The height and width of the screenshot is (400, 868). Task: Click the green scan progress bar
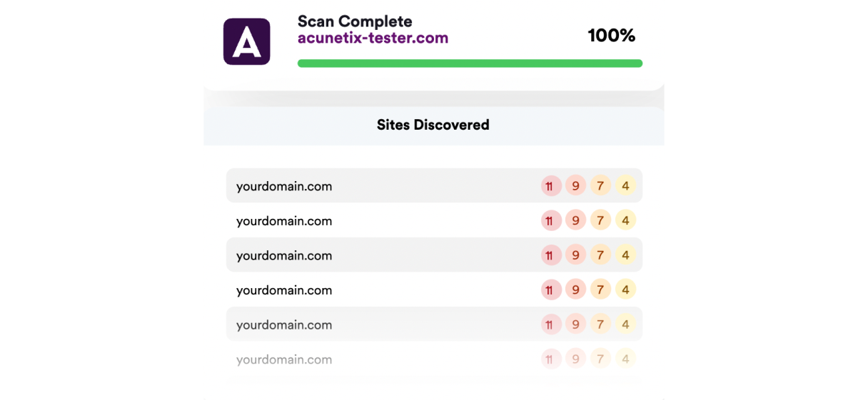click(x=470, y=63)
